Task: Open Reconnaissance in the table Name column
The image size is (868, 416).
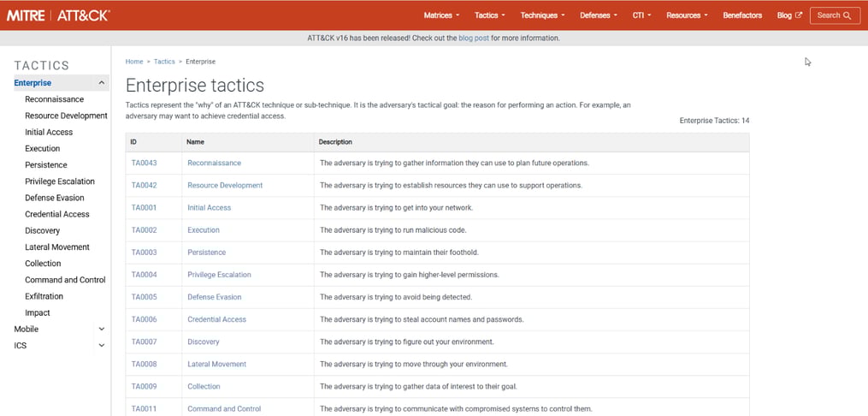Action: coord(215,163)
